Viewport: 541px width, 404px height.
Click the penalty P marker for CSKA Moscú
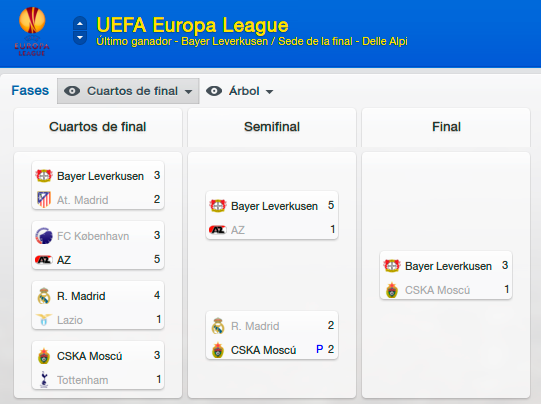pyautogui.click(x=319, y=349)
